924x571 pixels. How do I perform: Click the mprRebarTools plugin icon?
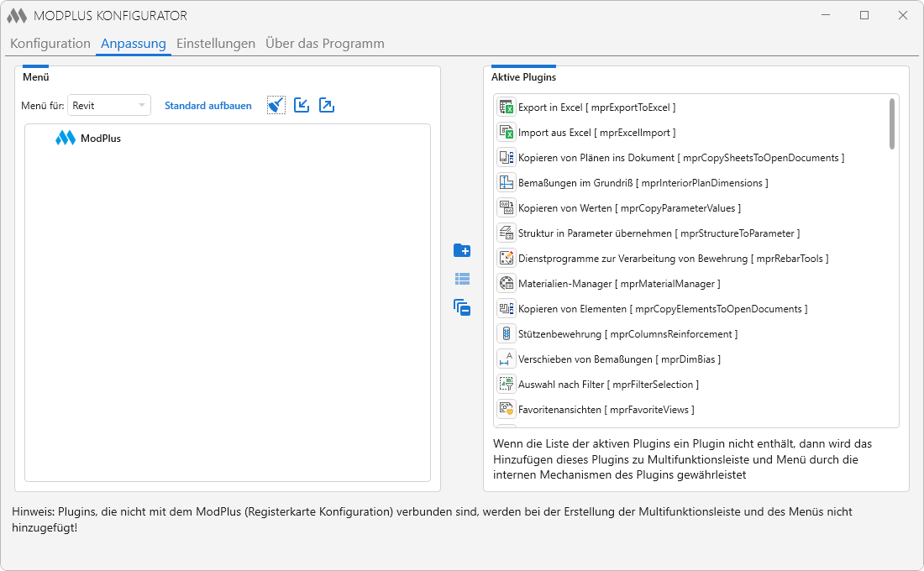(x=507, y=259)
